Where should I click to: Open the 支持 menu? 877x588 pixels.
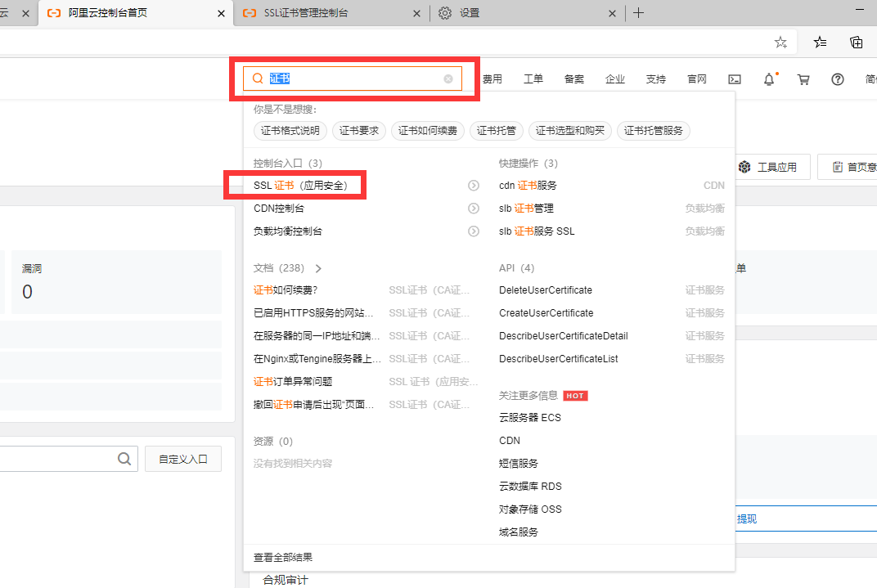click(x=655, y=79)
